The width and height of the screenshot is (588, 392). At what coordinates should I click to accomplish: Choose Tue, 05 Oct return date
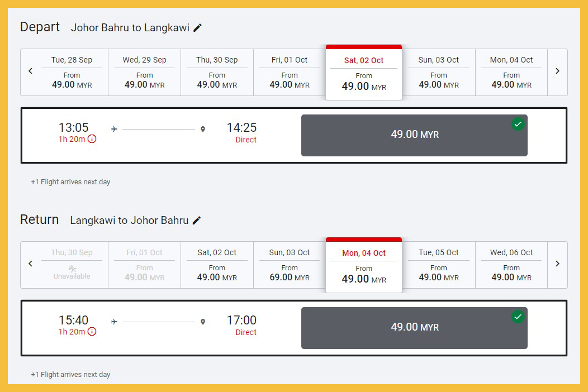(439, 265)
